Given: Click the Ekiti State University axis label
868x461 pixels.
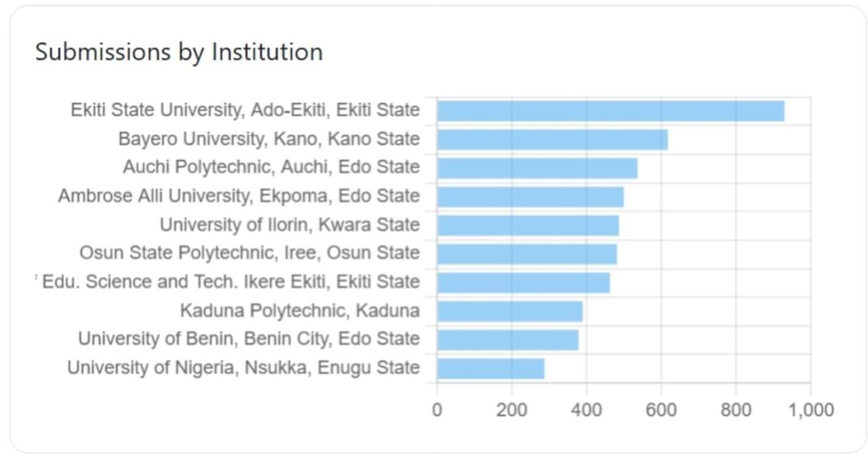Looking at the screenshot, I should pos(245,110).
